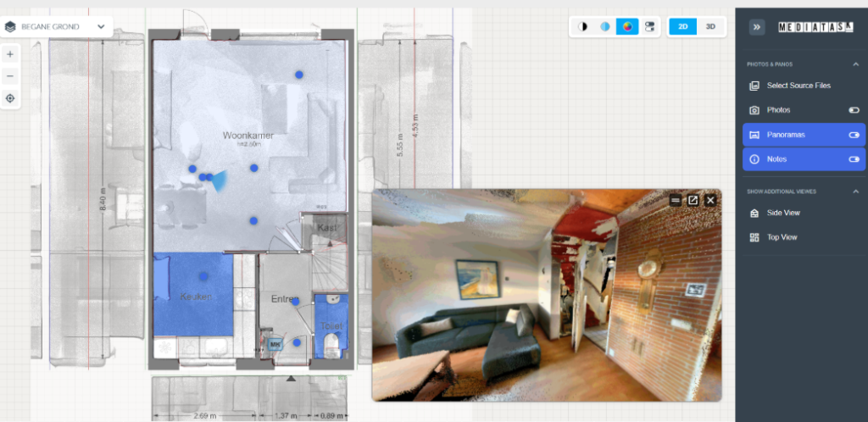The width and height of the screenshot is (868, 422).
Task: Click the Keuken room label
Action: pos(196,297)
